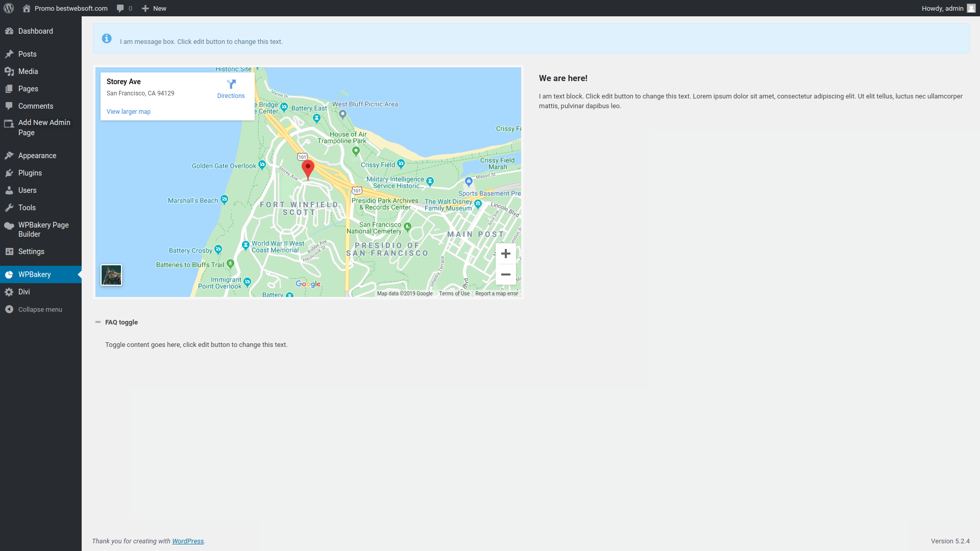Click the Crissy Field map marker
Viewport: 980px width, 551px height.
[x=401, y=164]
